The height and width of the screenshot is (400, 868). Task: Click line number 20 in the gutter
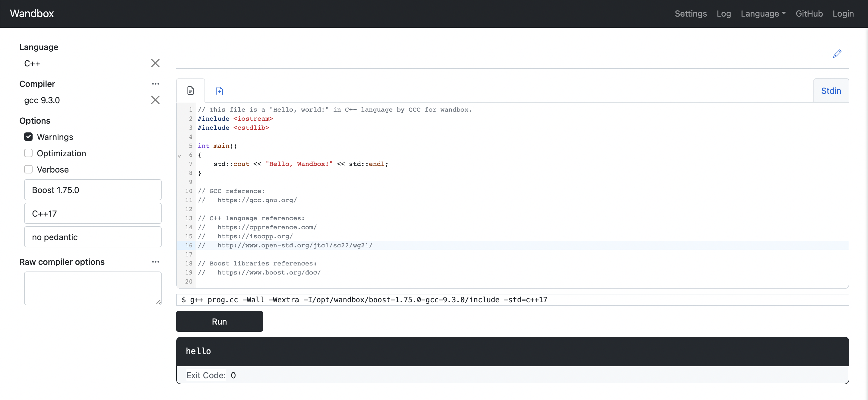[x=189, y=282]
